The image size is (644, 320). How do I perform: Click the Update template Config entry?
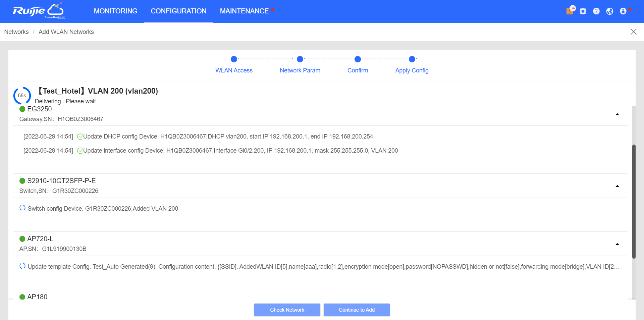[x=324, y=267]
